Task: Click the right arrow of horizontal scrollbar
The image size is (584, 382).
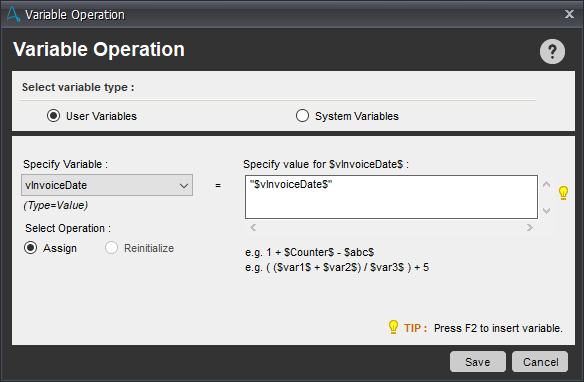Action: [530, 227]
